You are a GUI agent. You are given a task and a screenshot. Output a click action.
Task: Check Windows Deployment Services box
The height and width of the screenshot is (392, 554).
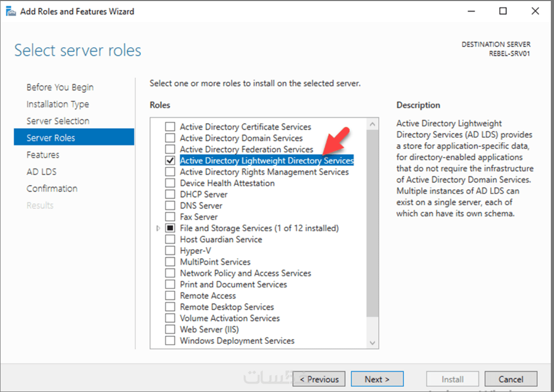170,341
